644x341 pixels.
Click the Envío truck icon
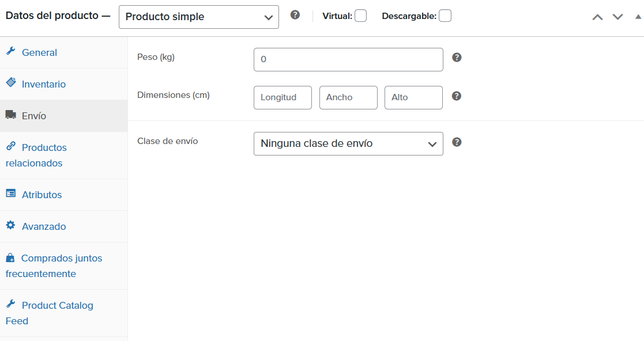(11, 115)
